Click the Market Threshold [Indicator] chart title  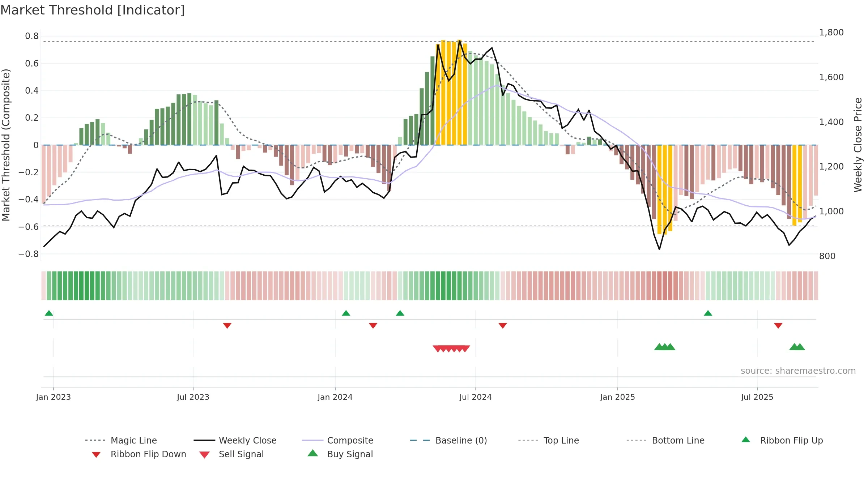93,10
